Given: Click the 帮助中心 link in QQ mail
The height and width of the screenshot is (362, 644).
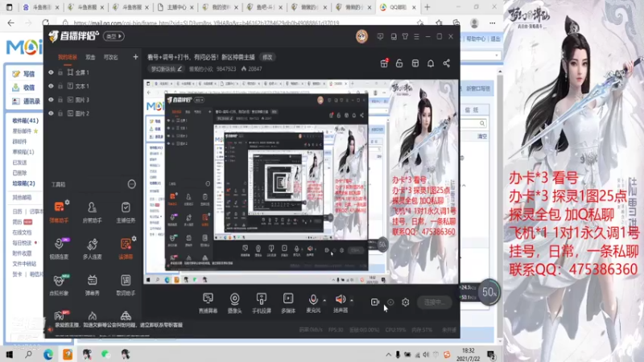Looking at the screenshot, I should click(x=476, y=39).
